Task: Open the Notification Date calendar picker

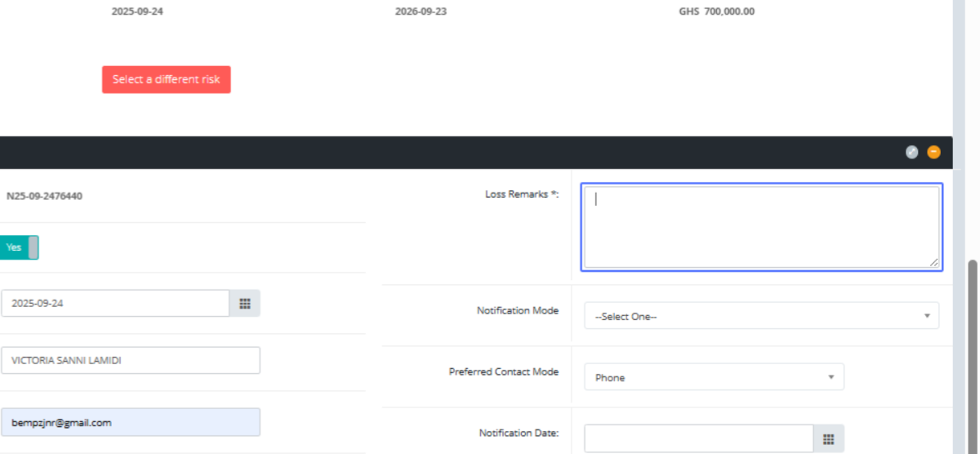Action: coord(828,438)
